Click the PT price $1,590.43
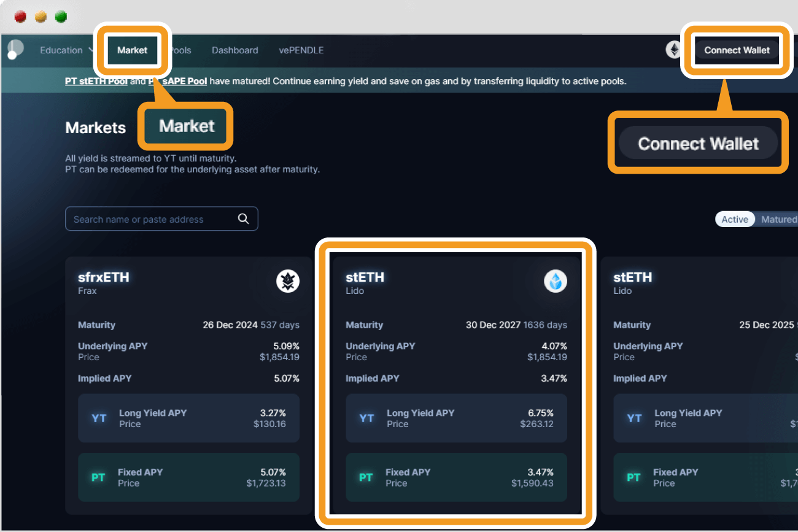798x532 pixels. (x=533, y=483)
